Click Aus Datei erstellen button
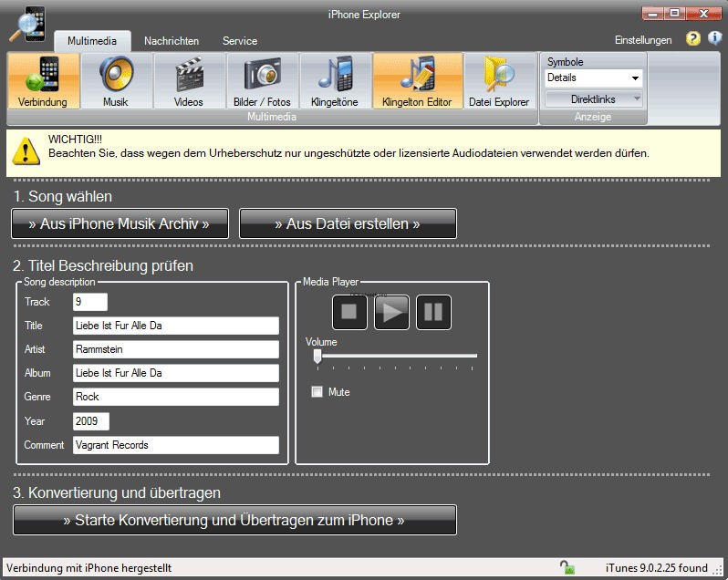 click(348, 223)
